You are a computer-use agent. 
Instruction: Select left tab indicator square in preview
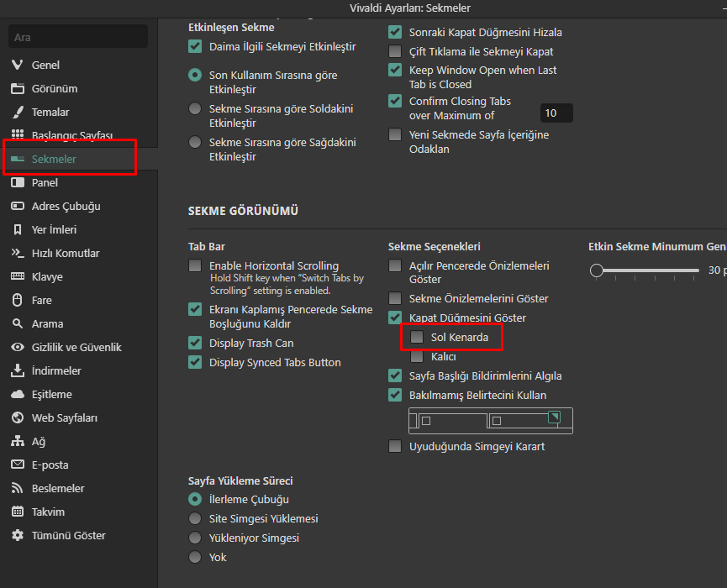[426, 421]
